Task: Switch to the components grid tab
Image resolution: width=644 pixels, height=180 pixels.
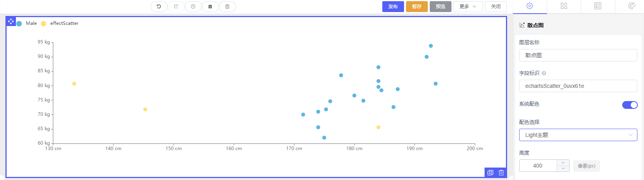Action: click(x=563, y=6)
